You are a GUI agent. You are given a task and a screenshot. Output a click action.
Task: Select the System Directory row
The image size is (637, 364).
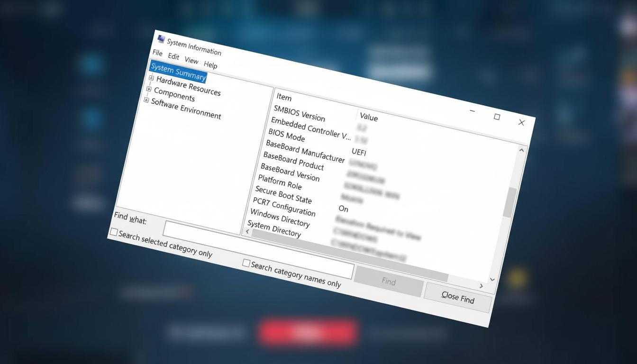pos(274,228)
